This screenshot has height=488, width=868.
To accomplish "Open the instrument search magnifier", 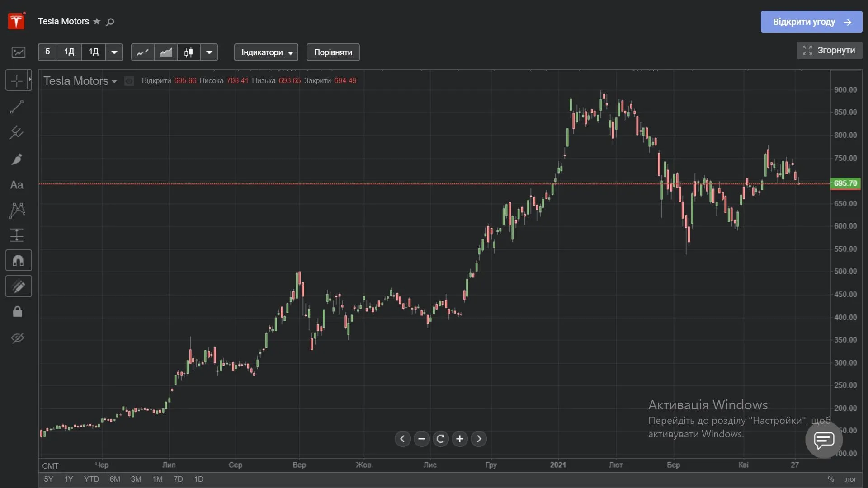I will [x=110, y=22].
